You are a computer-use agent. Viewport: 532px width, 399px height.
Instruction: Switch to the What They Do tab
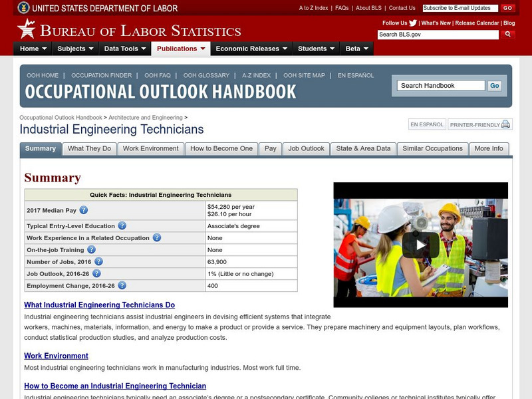pos(89,148)
